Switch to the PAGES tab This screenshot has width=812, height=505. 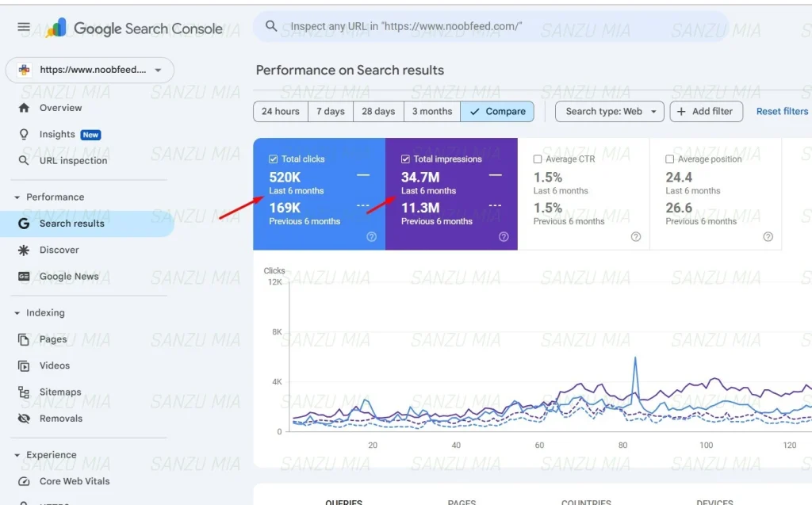(x=462, y=500)
